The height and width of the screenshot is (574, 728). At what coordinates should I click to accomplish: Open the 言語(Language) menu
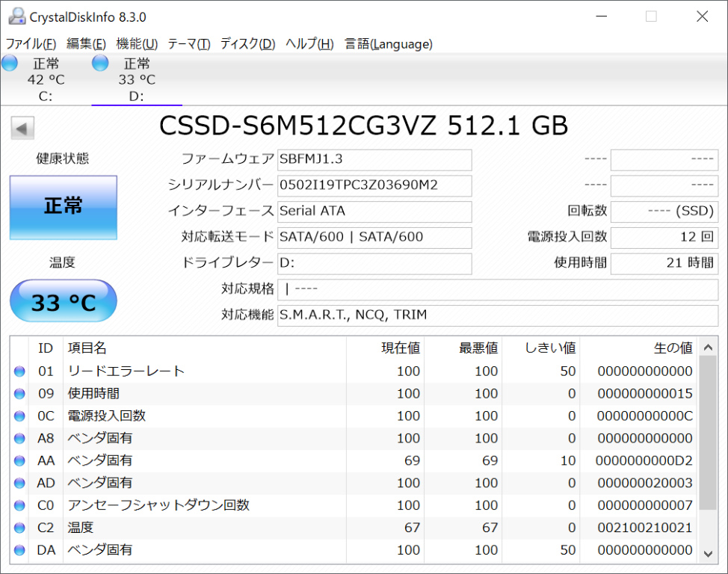coord(388,44)
